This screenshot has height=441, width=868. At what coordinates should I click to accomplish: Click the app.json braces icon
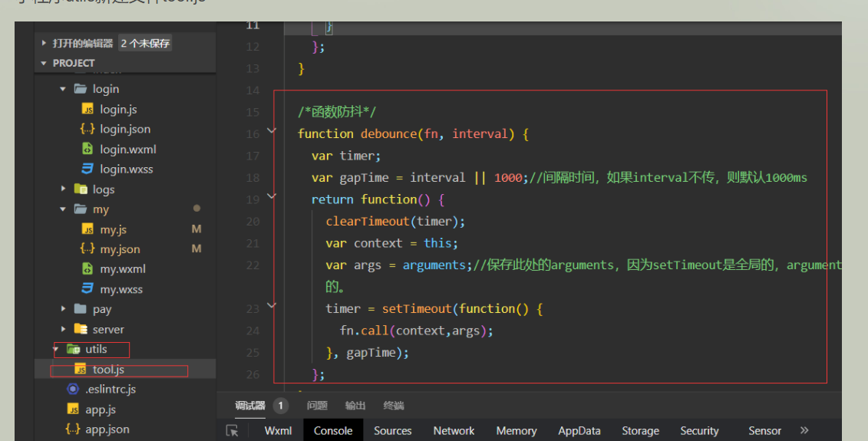coord(72,429)
